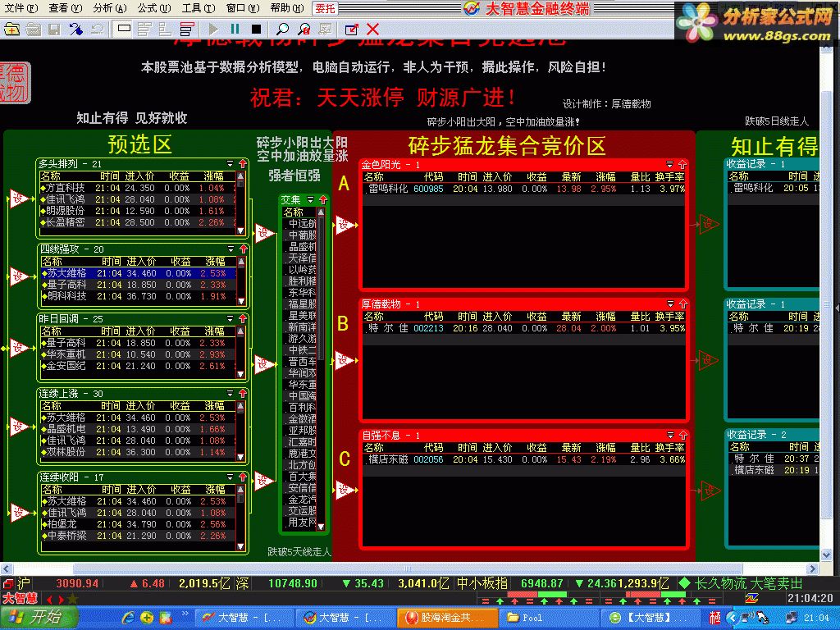Click the red outlined 设 flag right of 金色阳光
Screen dimensions: 840x630
[x=709, y=224]
